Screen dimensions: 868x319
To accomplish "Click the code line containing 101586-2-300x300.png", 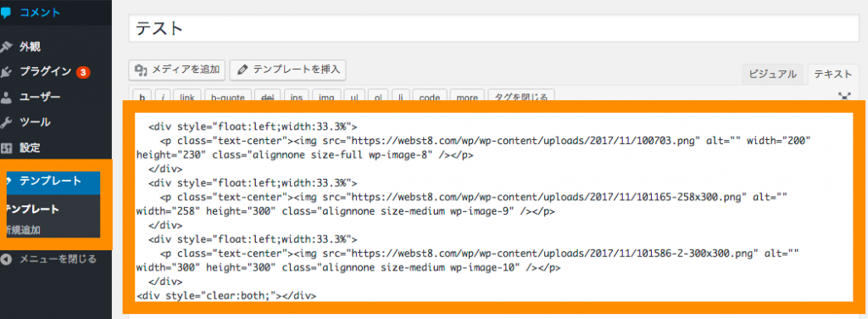I will tap(480, 254).
